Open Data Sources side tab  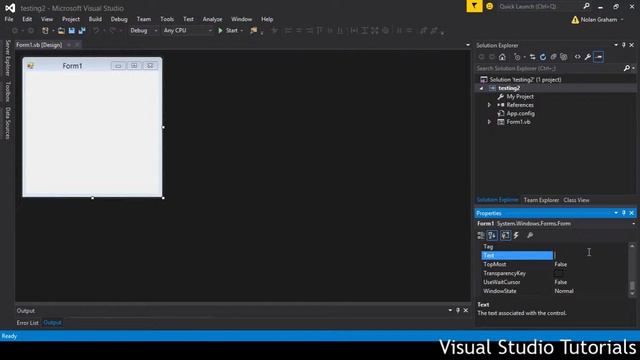7,123
